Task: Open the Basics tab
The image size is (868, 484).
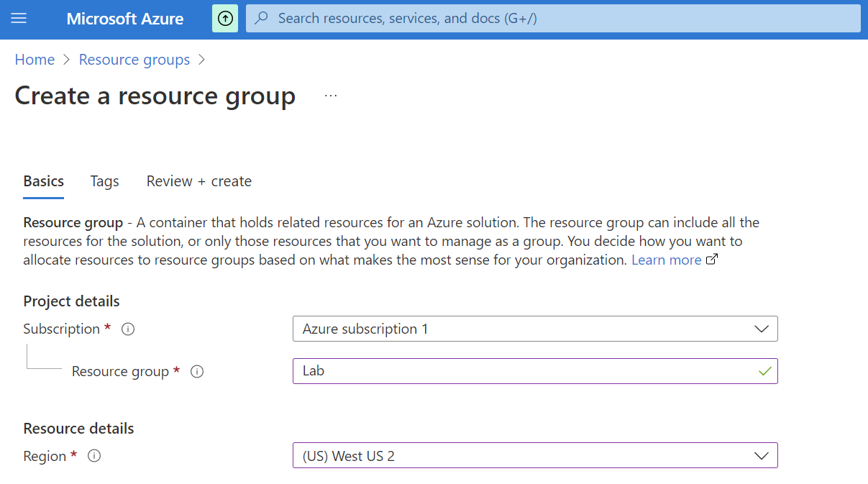Action: [43, 181]
